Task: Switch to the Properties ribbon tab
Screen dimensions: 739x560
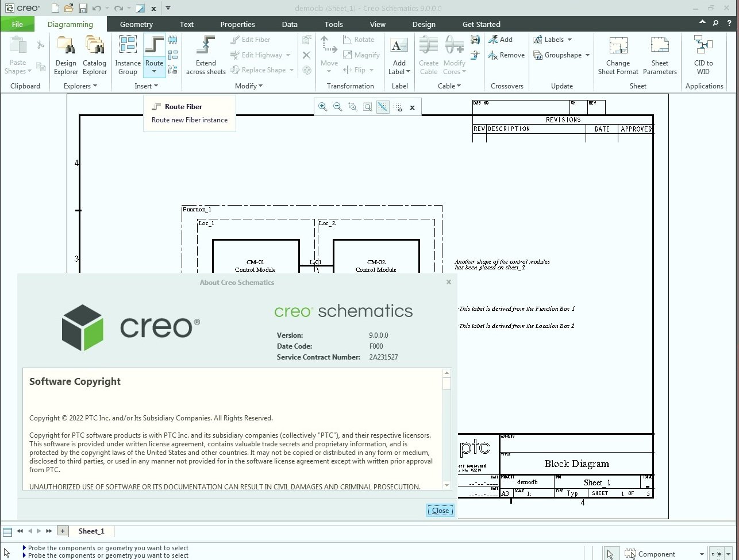Action: tap(237, 24)
